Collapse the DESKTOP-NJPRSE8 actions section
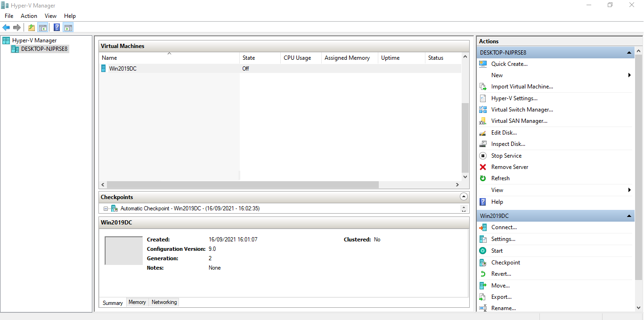 coord(629,53)
